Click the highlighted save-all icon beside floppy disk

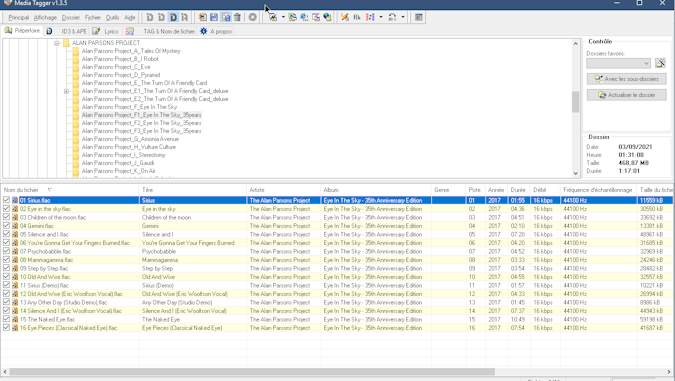coord(226,17)
